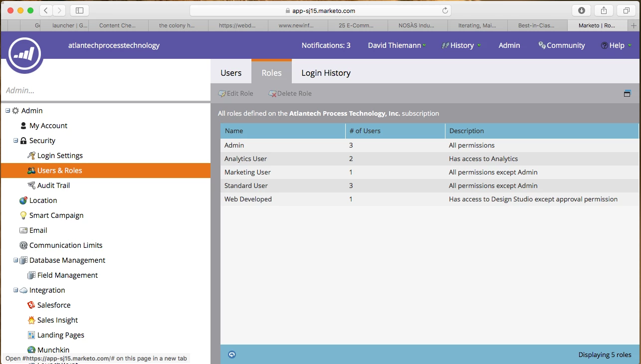The image size is (641, 364).
Task: Switch to the Users tab
Action: pos(231,73)
